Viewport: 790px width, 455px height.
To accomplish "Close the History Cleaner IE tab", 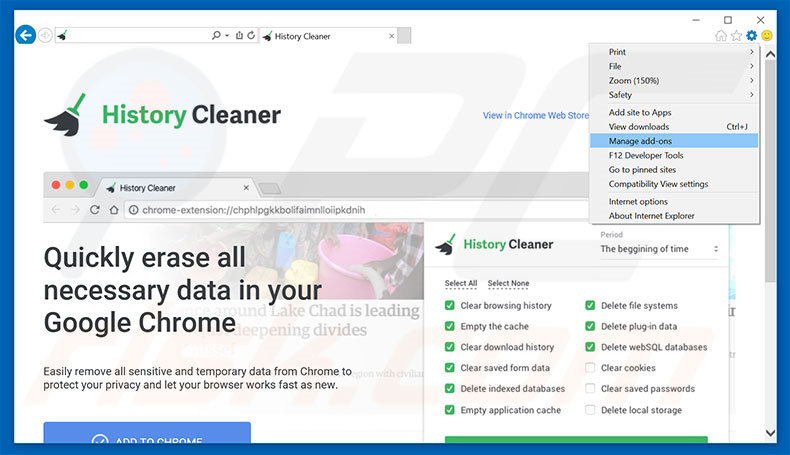I will click(x=391, y=36).
